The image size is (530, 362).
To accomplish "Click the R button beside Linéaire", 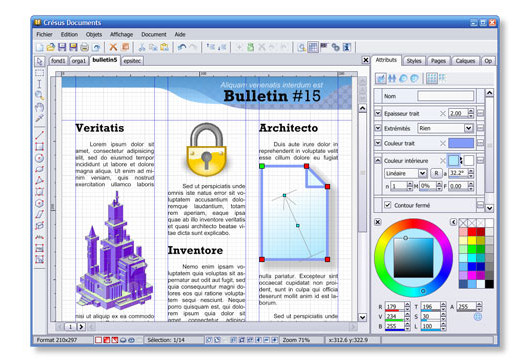I will [436, 173].
